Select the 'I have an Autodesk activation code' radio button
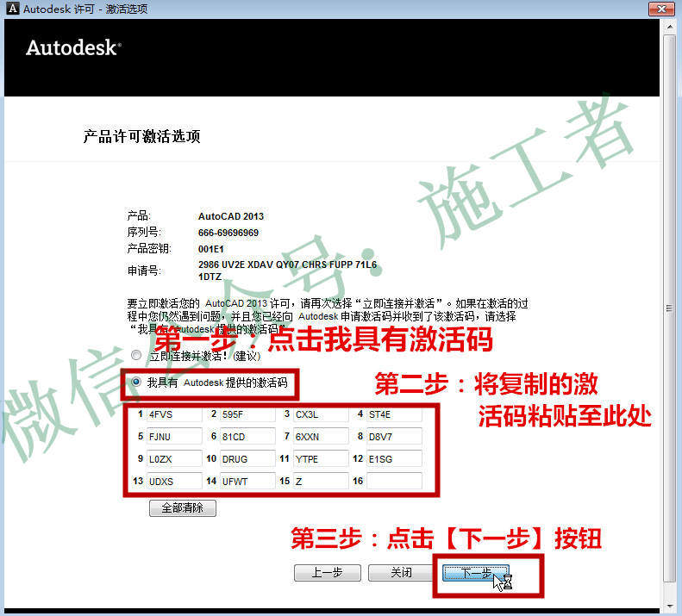 136,383
